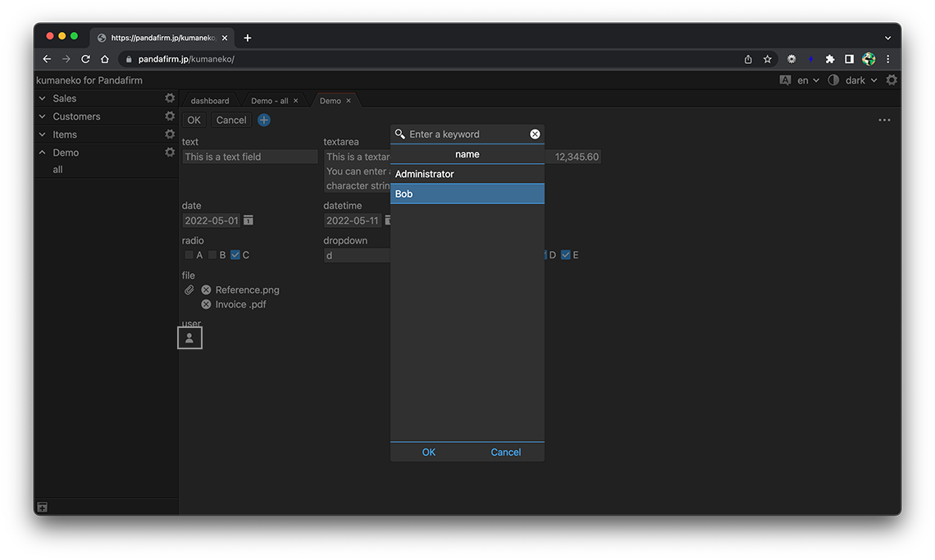
Task: Click the add app icon at sidebar bottom
Action: (x=43, y=508)
